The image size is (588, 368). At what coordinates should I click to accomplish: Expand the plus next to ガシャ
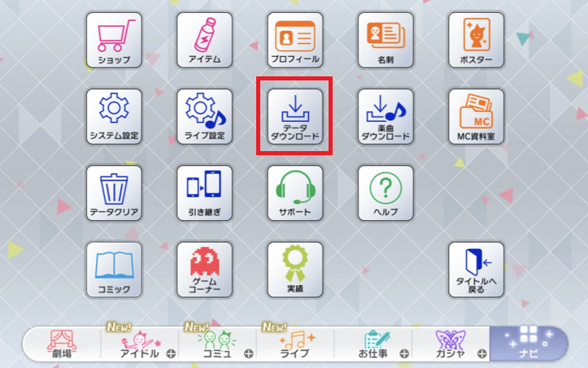coord(482,353)
